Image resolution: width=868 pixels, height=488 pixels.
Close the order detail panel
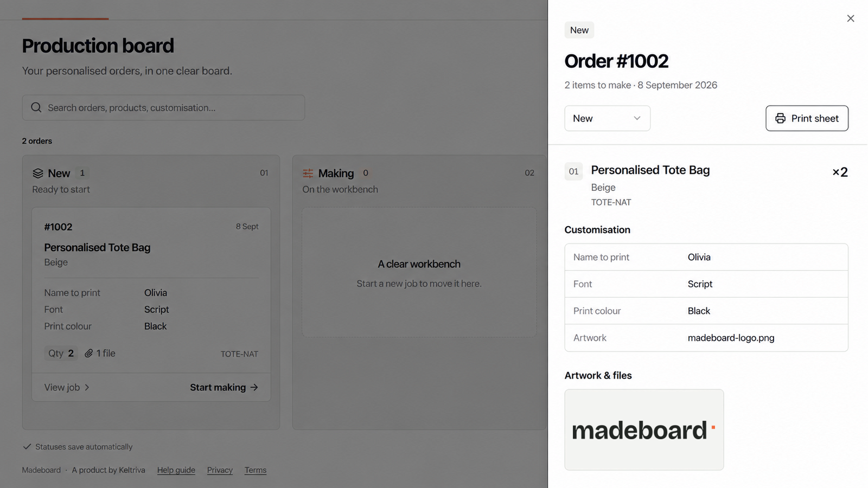click(x=851, y=18)
